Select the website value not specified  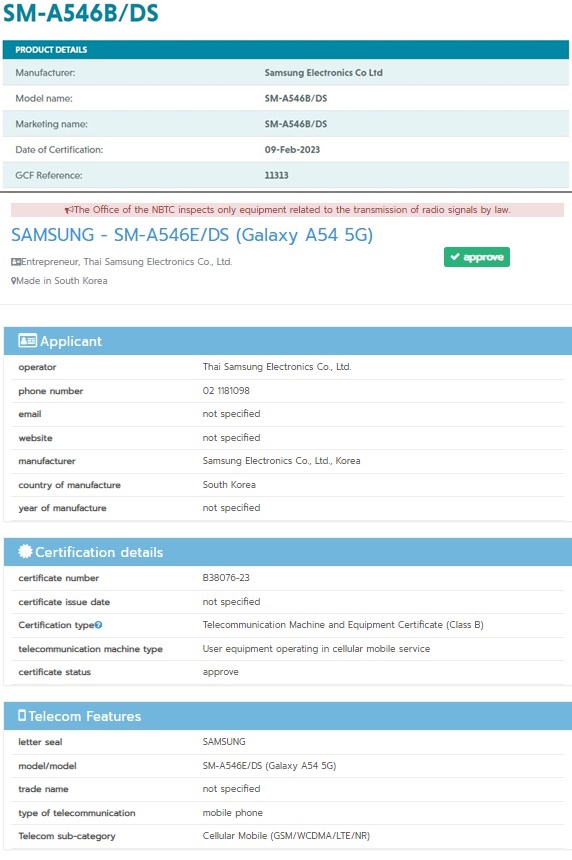pos(231,438)
